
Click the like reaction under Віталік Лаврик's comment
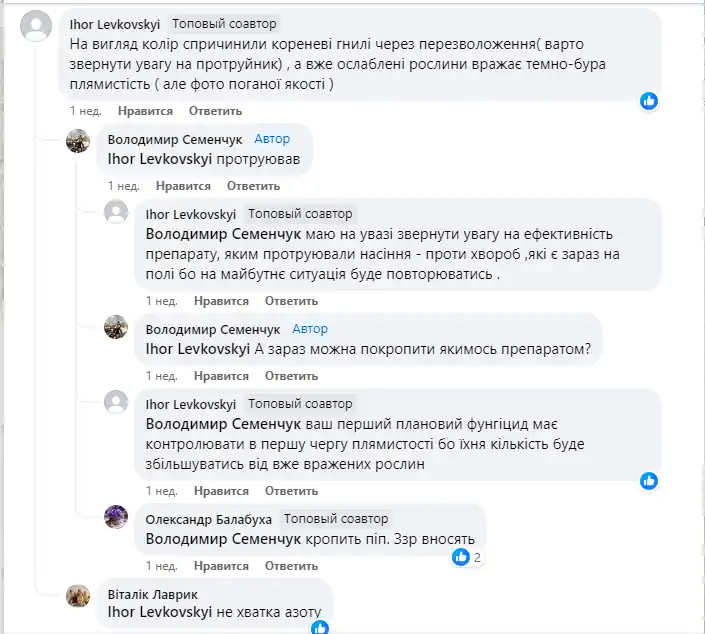click(x=319, y=628)
